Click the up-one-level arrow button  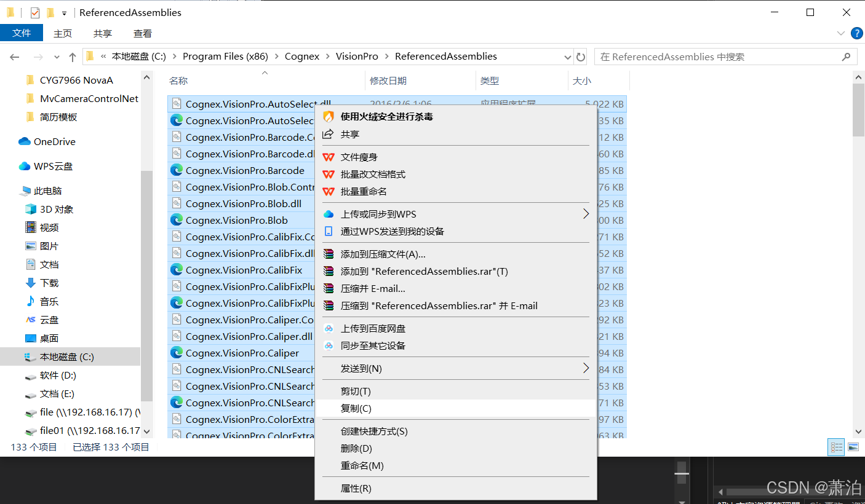(x=73, y=57)
